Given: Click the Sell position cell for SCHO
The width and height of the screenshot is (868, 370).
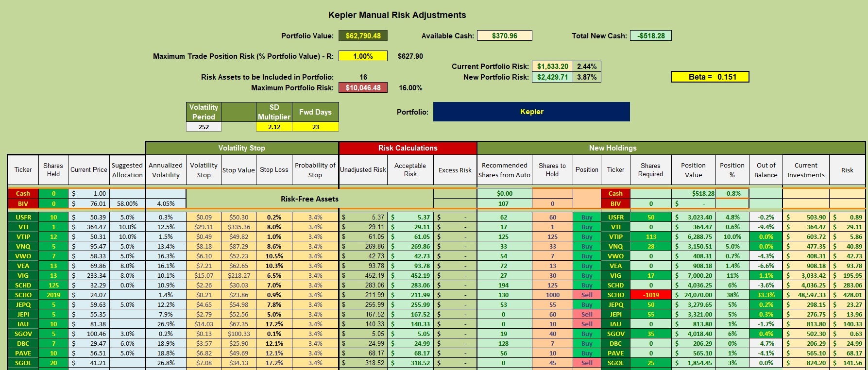Looking at the screenshot, I should pyautogui.click(x=587, y=295).
